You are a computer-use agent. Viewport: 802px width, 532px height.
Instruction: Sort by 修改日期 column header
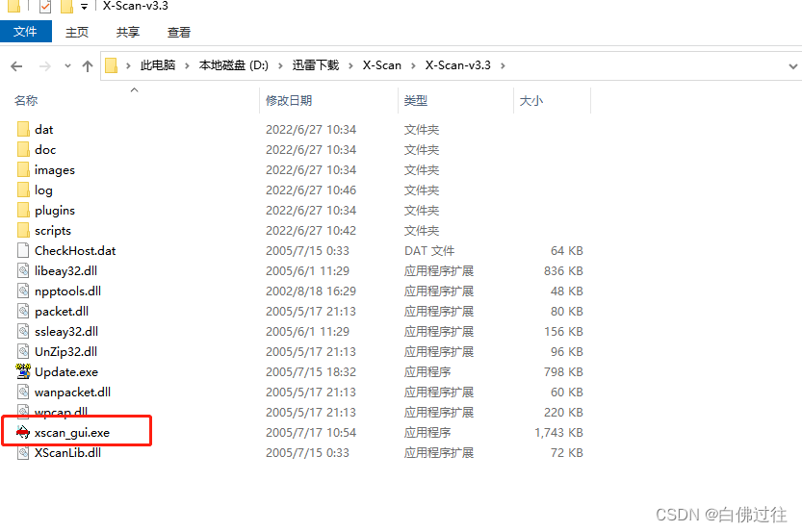[289, 101]
